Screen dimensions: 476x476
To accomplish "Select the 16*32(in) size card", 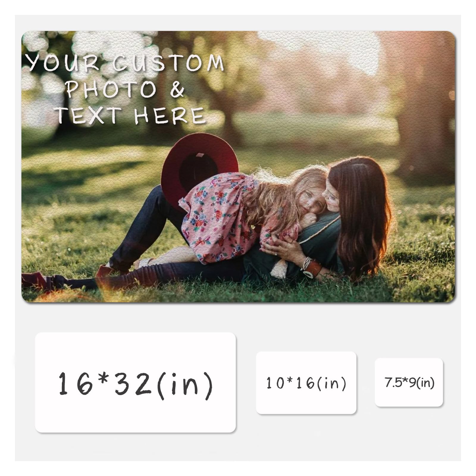I will (x=135, y=383).
